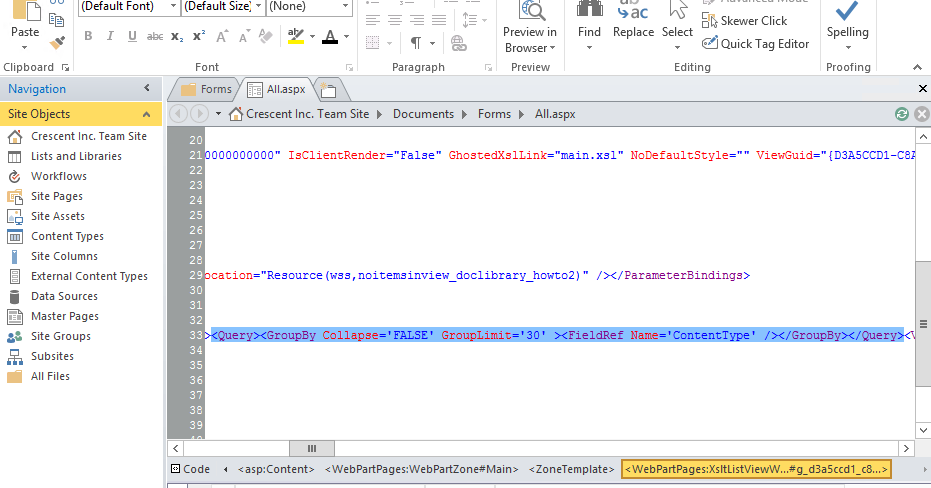Image resolution: width=931 pixels, height=488 pixels.
Task: Collapse the Navigation pane
Action: 147,88
